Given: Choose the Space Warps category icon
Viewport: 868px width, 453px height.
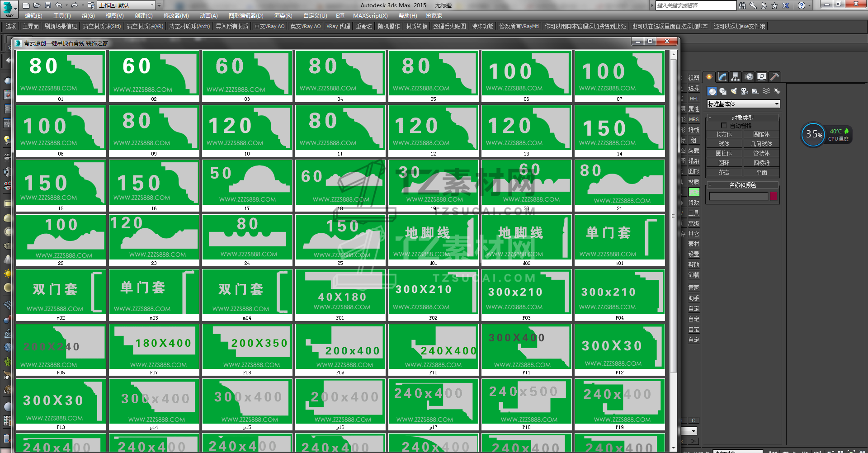Looking at the screenshot, I should 766,91.
